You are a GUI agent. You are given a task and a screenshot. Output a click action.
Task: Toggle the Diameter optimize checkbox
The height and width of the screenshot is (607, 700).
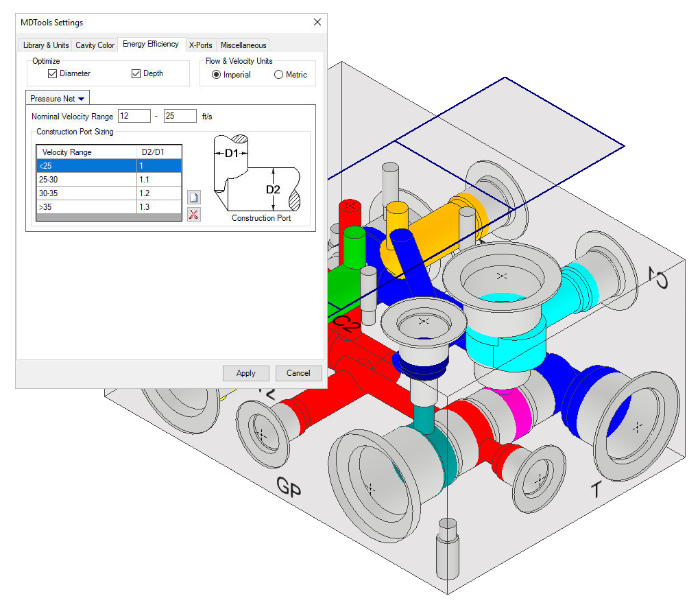[52, 73]
